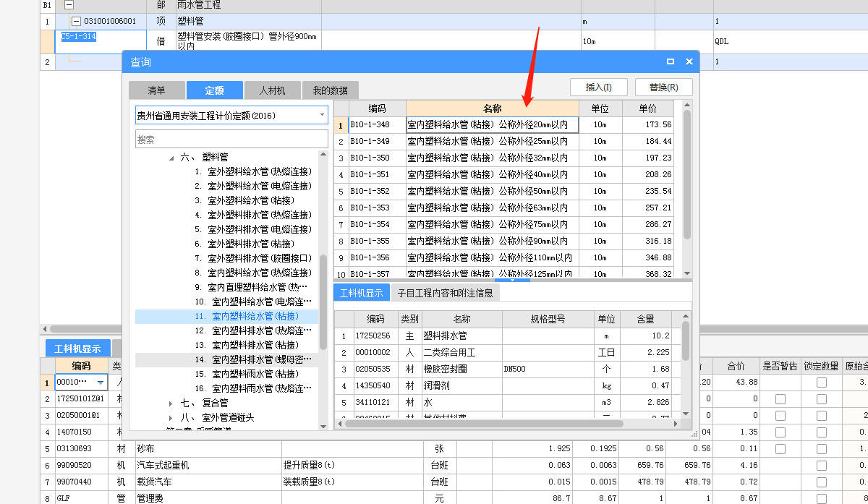Tick 是否暂估 checkbox for 砂布 row
The width and height of the screenshot is (868, 504).
[x=780, y=449]
